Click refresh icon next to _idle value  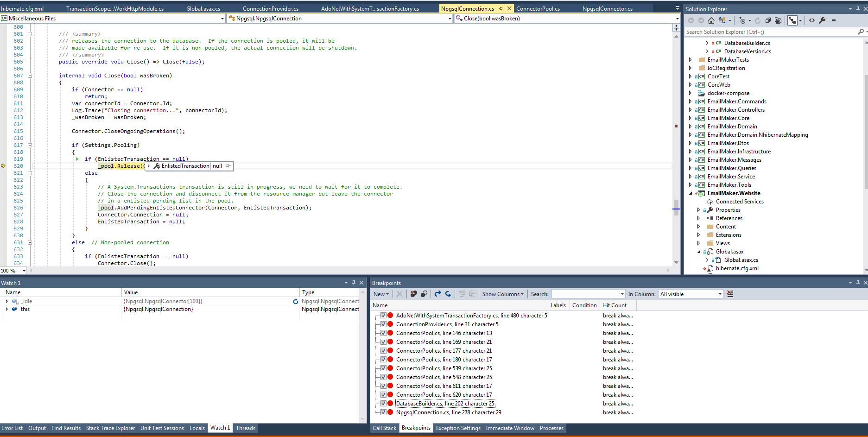pyautogui.click(x=296, y=301)
